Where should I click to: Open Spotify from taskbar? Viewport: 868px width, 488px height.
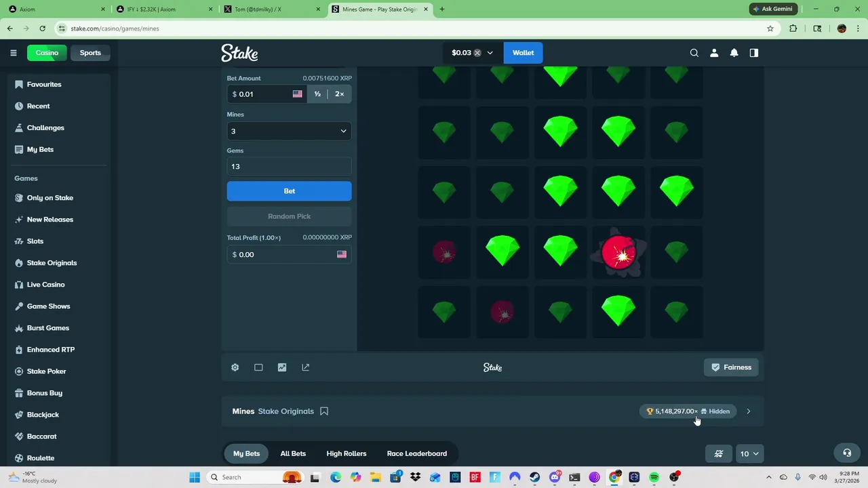(x=654, y=477)
